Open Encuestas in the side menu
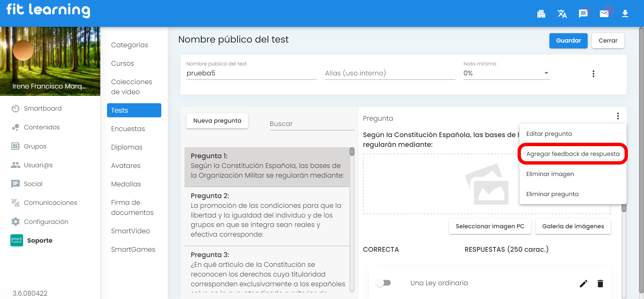The image size is (644, 299). point(128,129)
